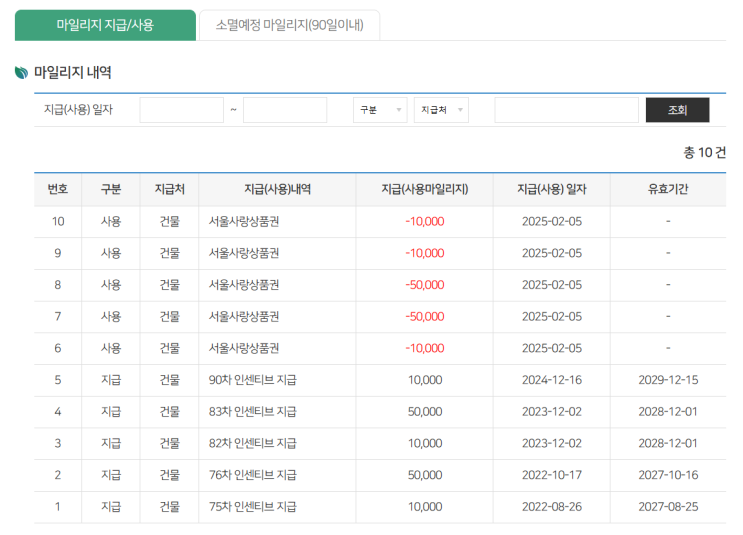Open the 구분 dropdown filter
This screenshot has width=743, height=535.
click(x=380, y=110)
